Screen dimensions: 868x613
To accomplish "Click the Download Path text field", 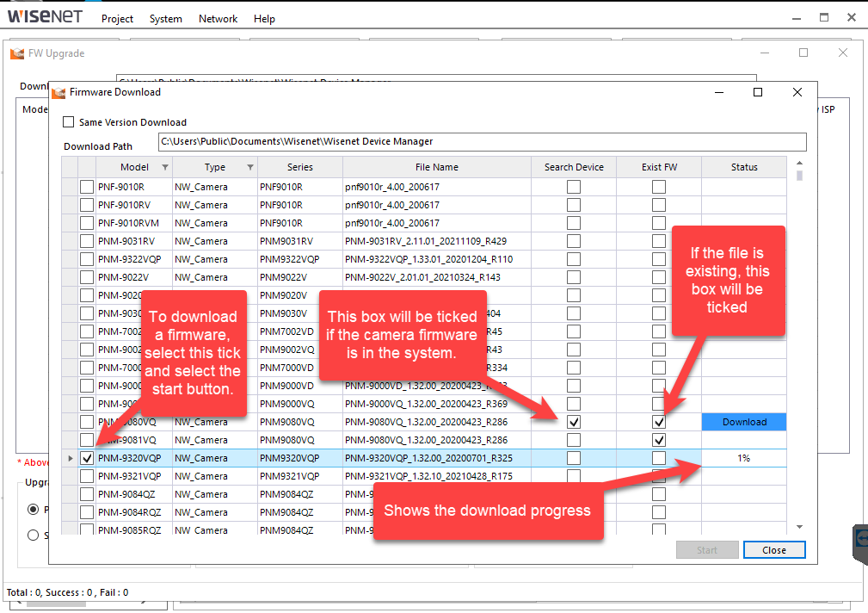I will coord(482,142).
